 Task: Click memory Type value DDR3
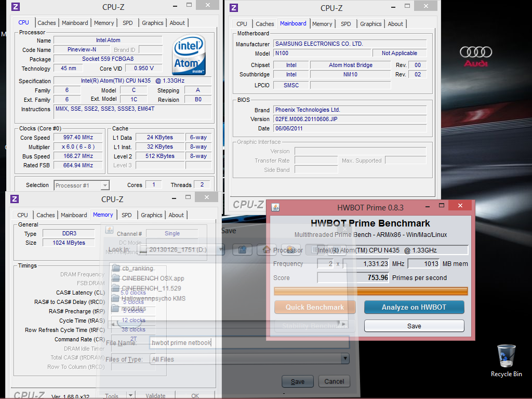(x=69, y=233)
